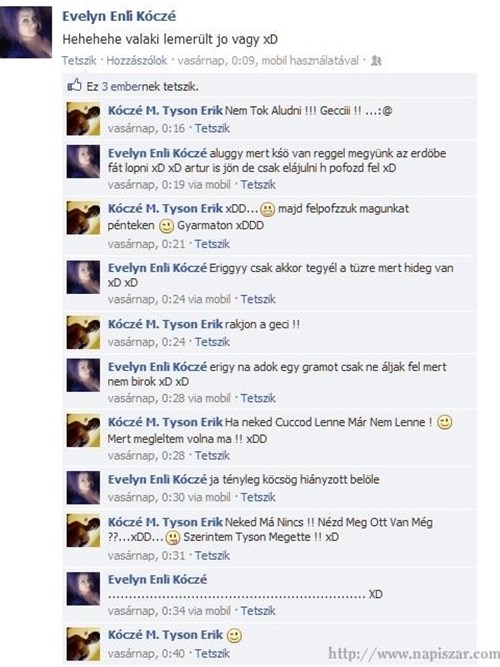Like the 0:19 via mobil comment
Image resolution: width=500 pixels, height=667 pixels.
point(258,185)
